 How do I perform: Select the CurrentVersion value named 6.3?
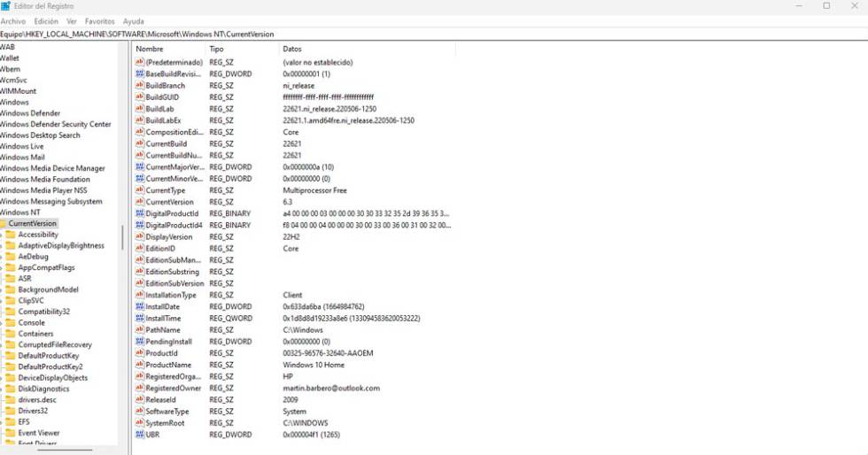point(169,202)
